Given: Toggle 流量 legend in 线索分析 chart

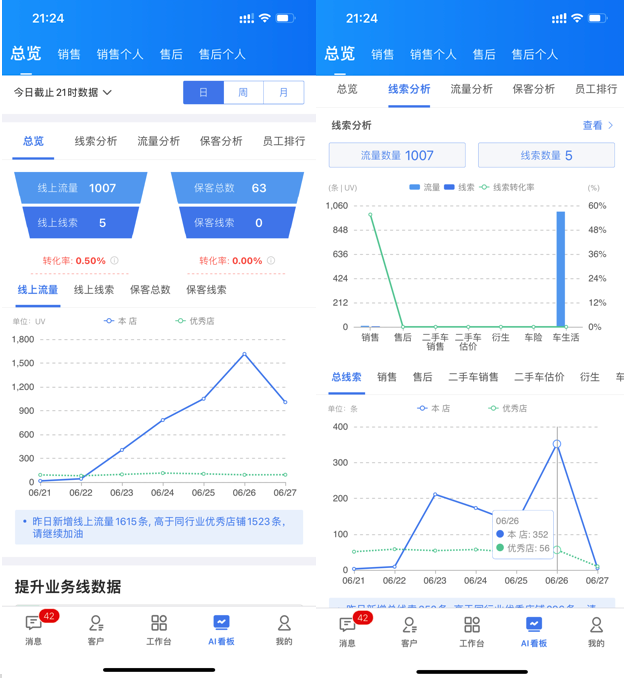Looking at the screenshot, I should click(x=424, y=187).
